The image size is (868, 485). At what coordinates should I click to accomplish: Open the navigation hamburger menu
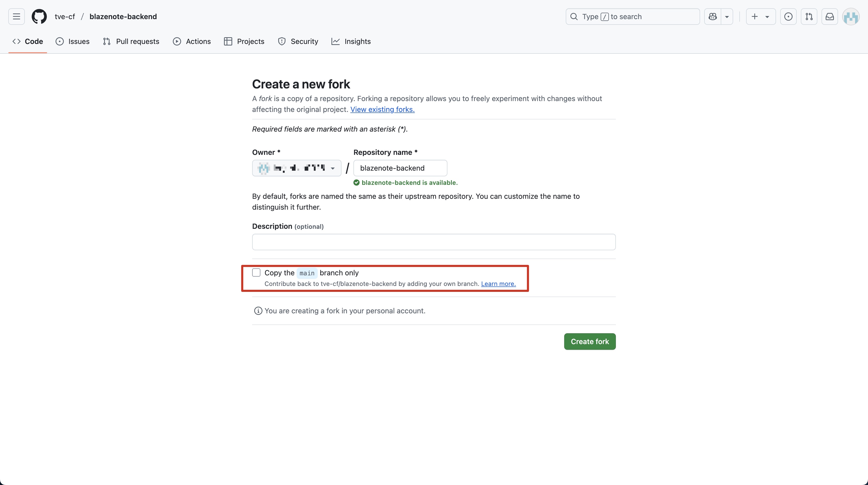16,17
